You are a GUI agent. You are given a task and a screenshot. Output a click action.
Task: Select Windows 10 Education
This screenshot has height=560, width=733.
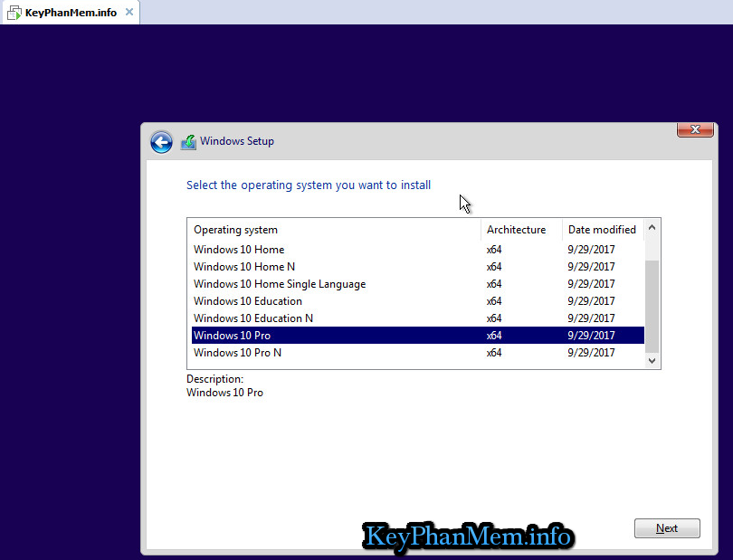pos(418,301)
